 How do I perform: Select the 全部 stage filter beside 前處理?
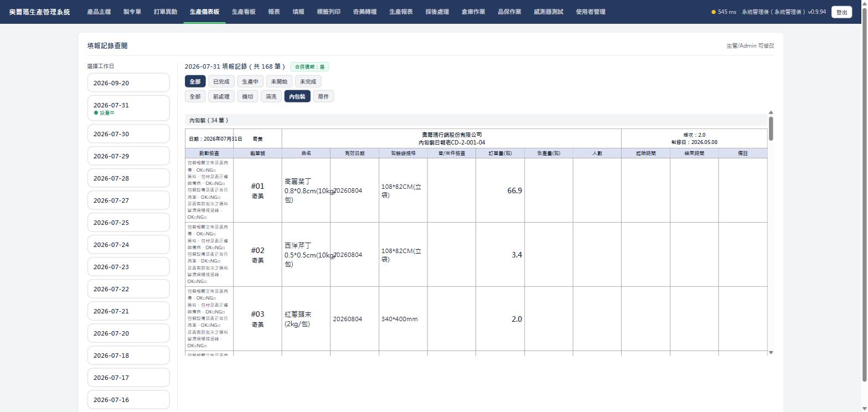(x=195, y=96)
